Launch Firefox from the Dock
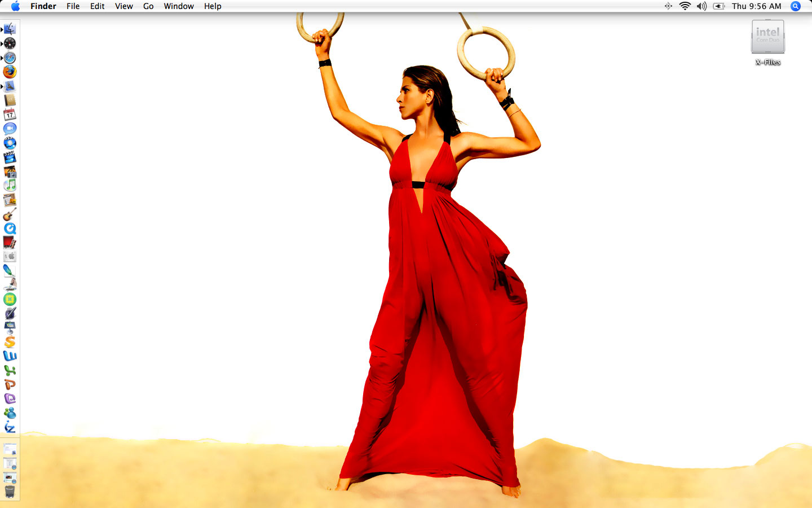This screenshot has width=812, height=508. click(10, 72)
